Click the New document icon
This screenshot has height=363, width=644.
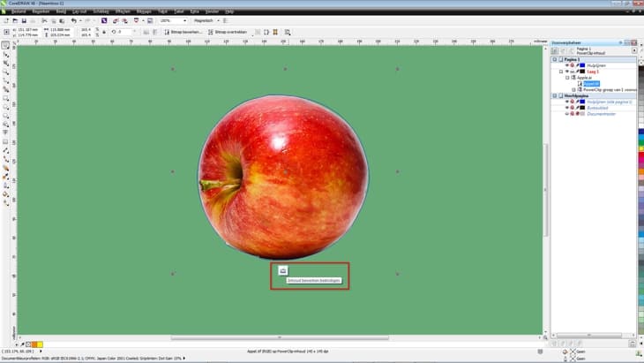pyautogui.click(x=6, y=20)
